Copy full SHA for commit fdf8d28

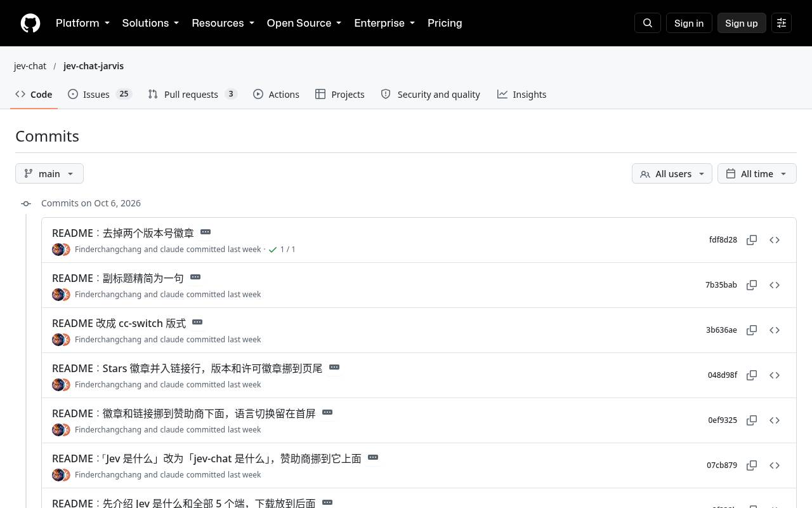point(752,240)
